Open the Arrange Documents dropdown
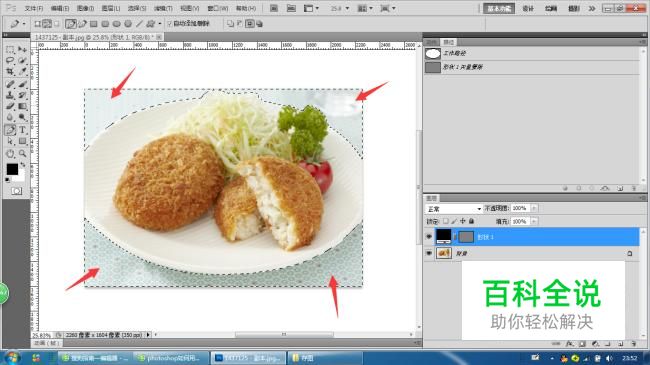Viewport: 650px width, 365px height. [365, 8]
